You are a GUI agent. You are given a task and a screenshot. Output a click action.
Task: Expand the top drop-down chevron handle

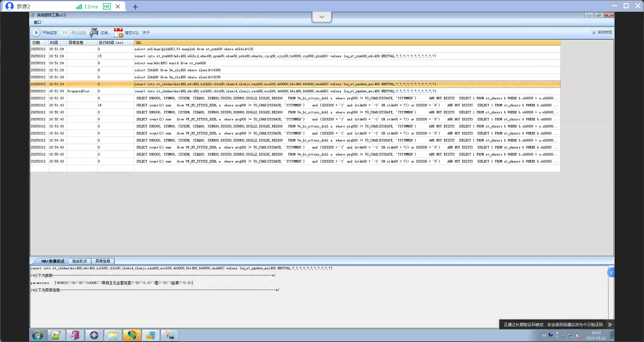(322, 17)
